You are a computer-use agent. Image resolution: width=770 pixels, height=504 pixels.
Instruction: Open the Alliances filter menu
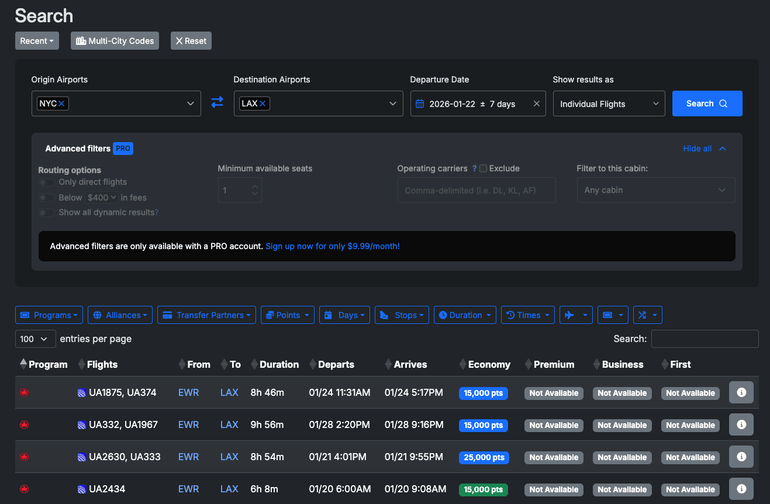click(x=119, y=315)
